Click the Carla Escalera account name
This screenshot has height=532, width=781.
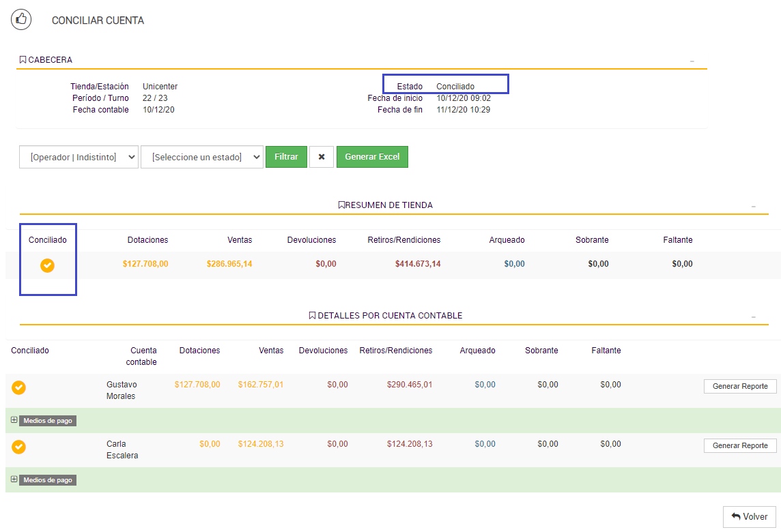coord(122,449)
